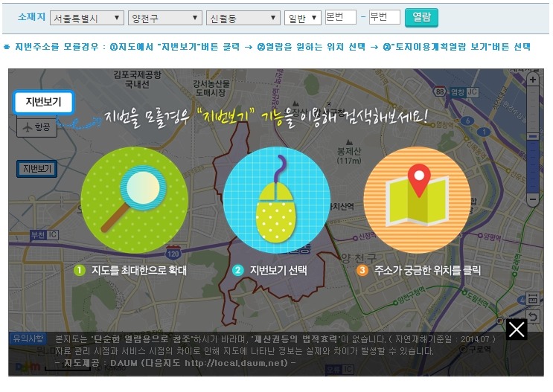
Task: Close the tutorial overlay with X
Action: (x=517, y=330)
